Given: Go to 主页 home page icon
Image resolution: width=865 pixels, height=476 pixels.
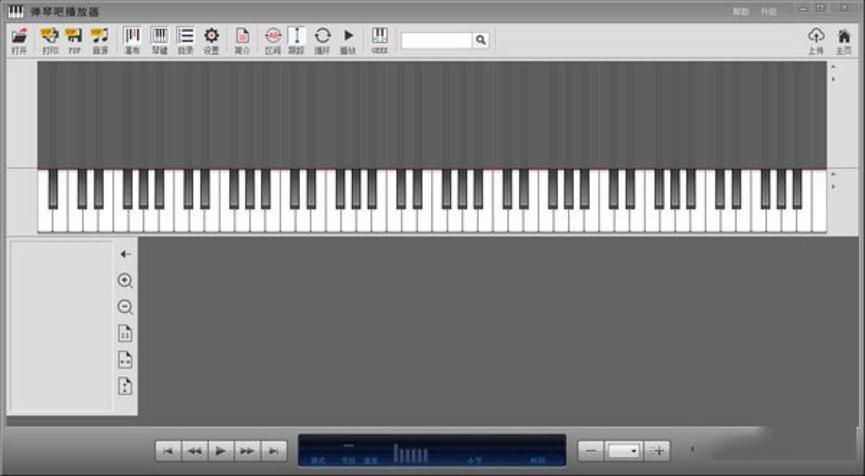Looking at the screenshot, I should 843,41.
